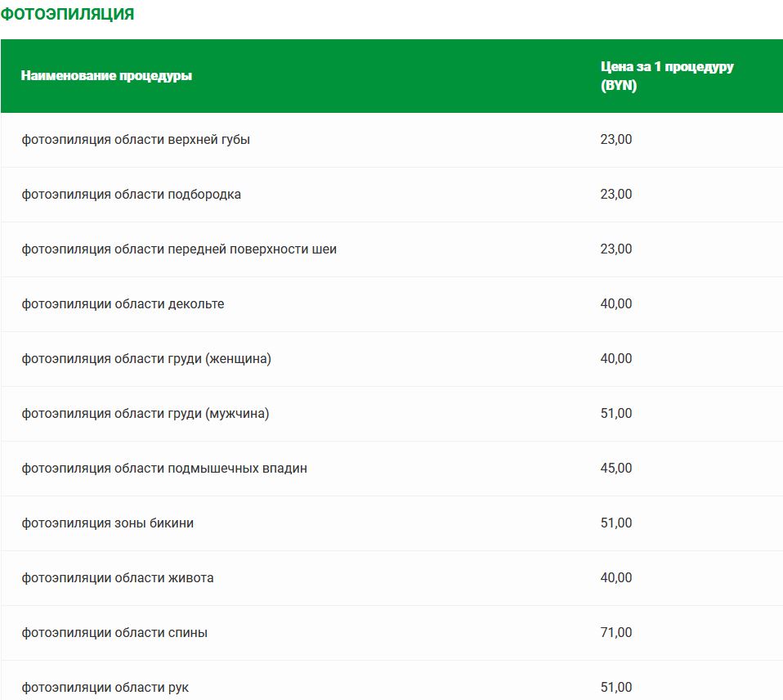The image size is (783, 700).
Task: Click the передней поверхности шеи procedure name
Action: coord(179,249)
